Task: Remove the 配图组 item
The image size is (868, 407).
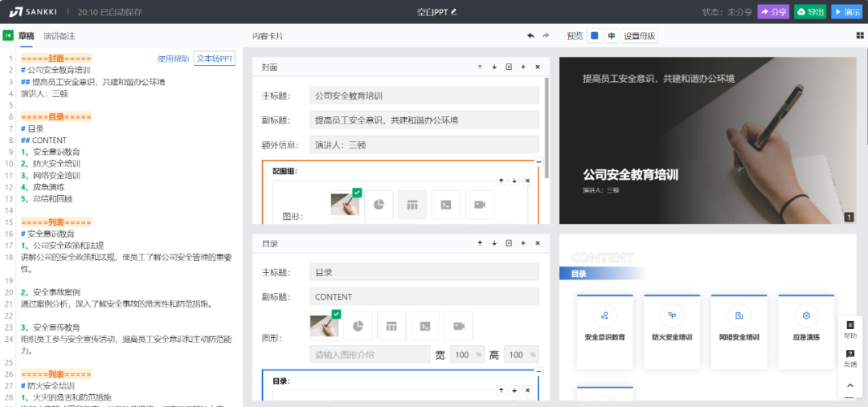Action: [x=527, y=181]
